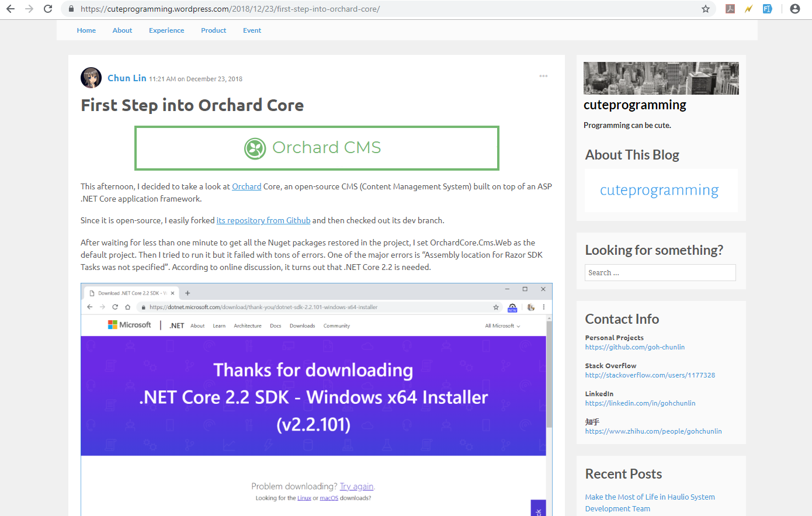Bookmark this page with the star icon
Screen dimensions: 812x516
(x=706, y=9)
